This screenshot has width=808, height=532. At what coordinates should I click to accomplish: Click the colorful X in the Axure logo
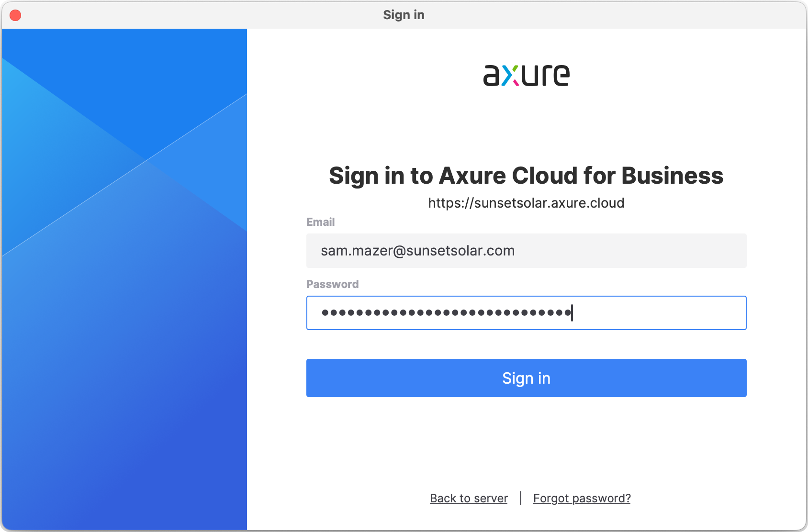[510, 76]
